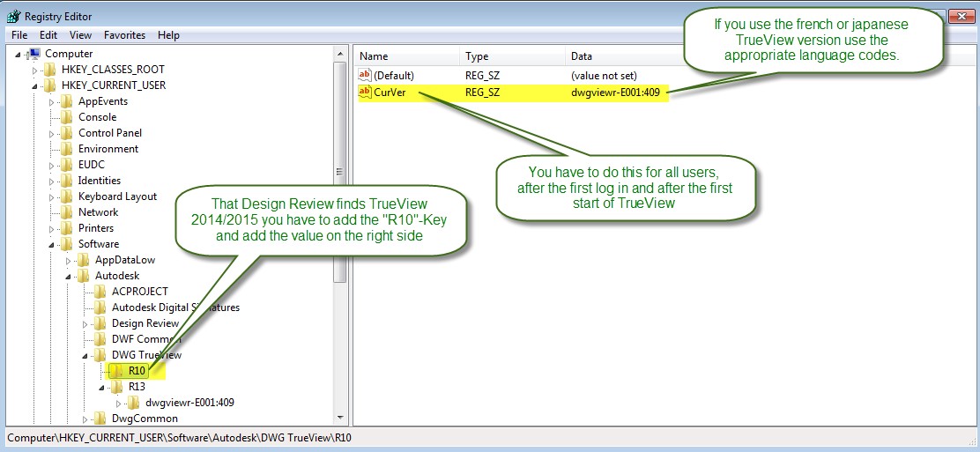Select the CurVer value name

point(390,93)
